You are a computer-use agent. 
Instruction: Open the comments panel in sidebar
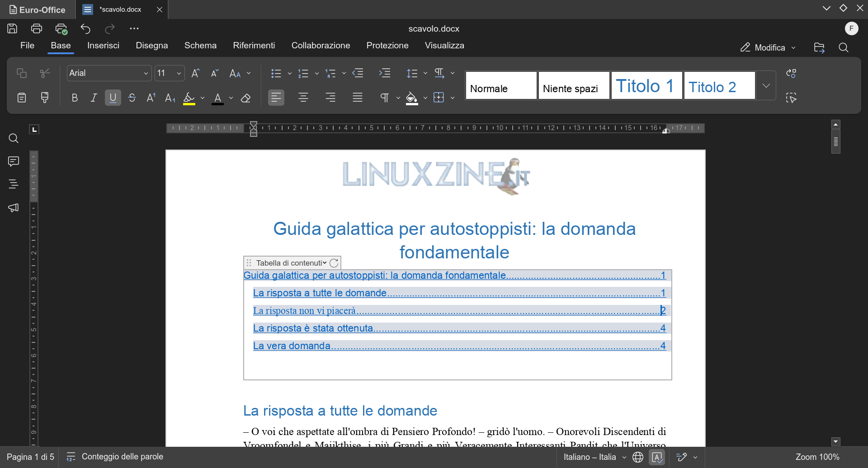tap(14, 161)
